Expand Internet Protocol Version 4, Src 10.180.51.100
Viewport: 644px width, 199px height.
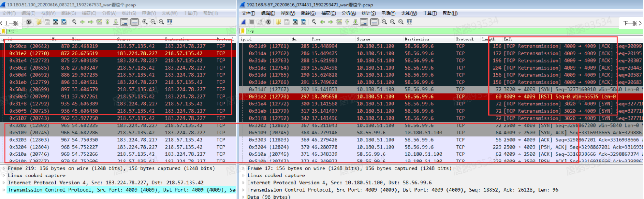click(244, 183)
